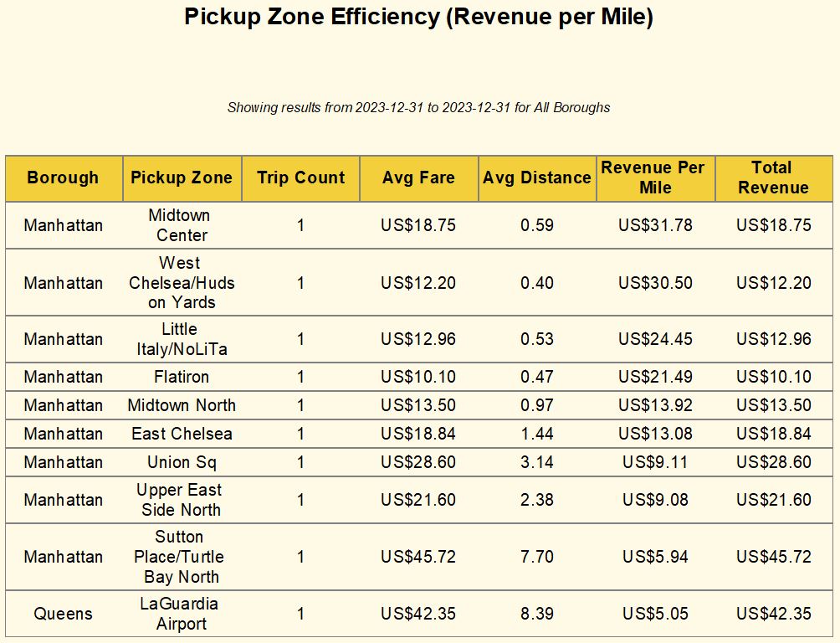The image size is (840, 643).
Task: Click the Avg Distance column header
Action: [x=537, y=177]
